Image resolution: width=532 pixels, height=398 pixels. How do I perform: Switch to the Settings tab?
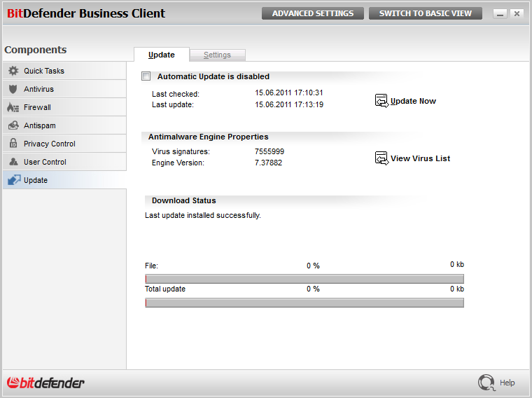[x=218, y=55]
